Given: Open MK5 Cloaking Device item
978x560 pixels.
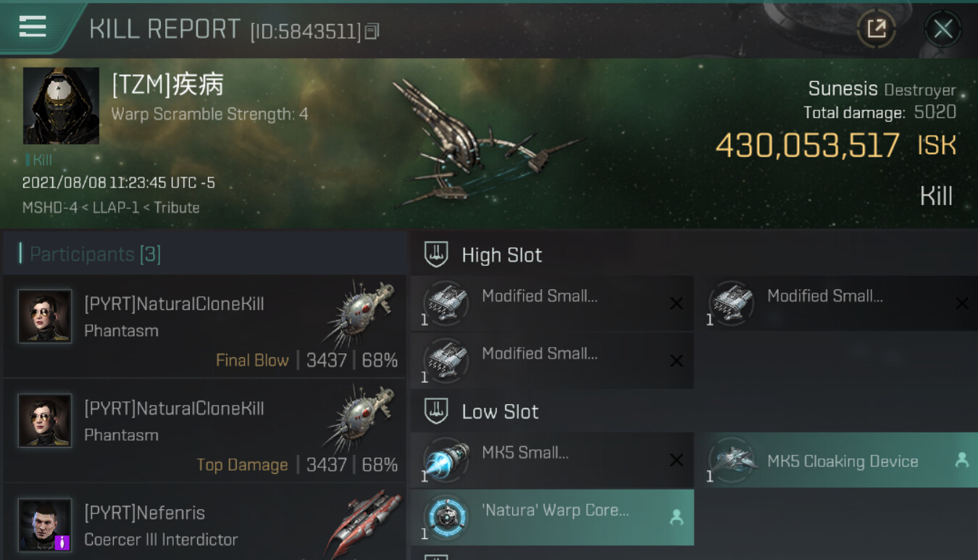Looking at the screenshot, I should click(836, 460).
